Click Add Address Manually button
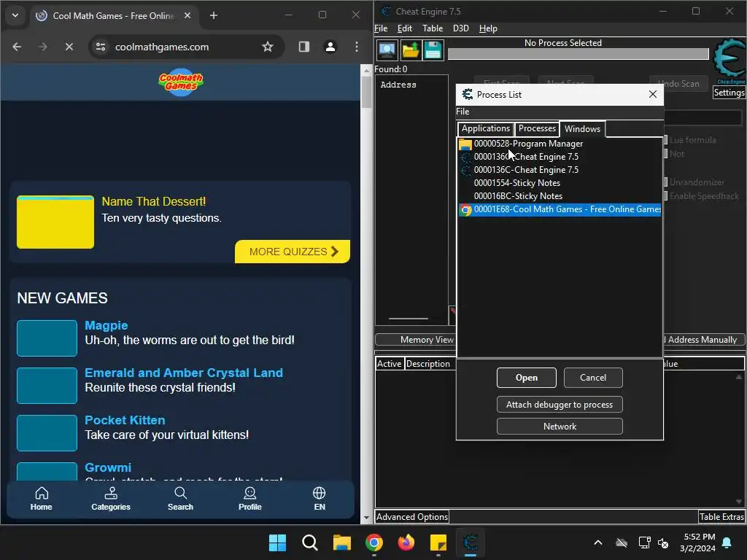This screenshot has width=747, height=560. point(704,340)
